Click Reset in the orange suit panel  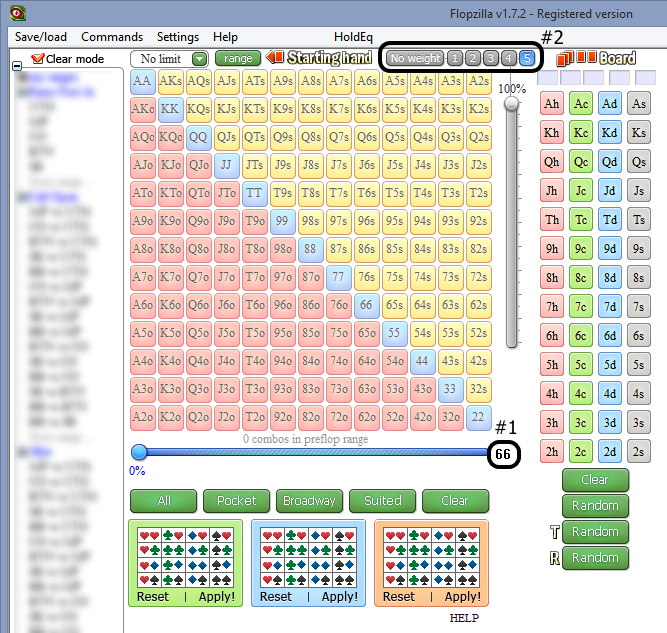(399, 597)
